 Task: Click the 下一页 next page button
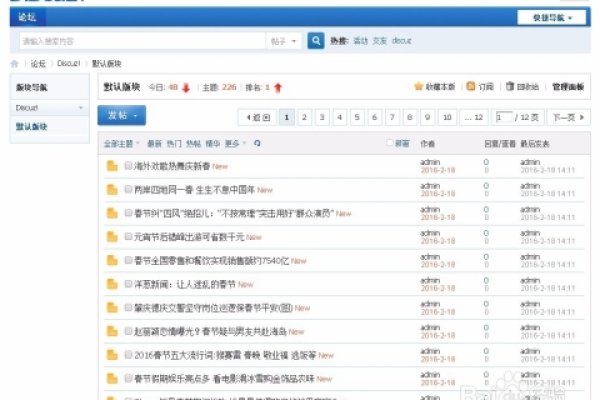tap(569, 117)
